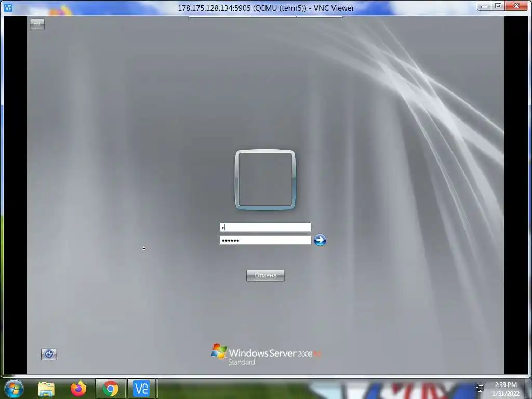
Task: Click the VNC Viewer title bar app icon
Action: [x=8, y=7]
